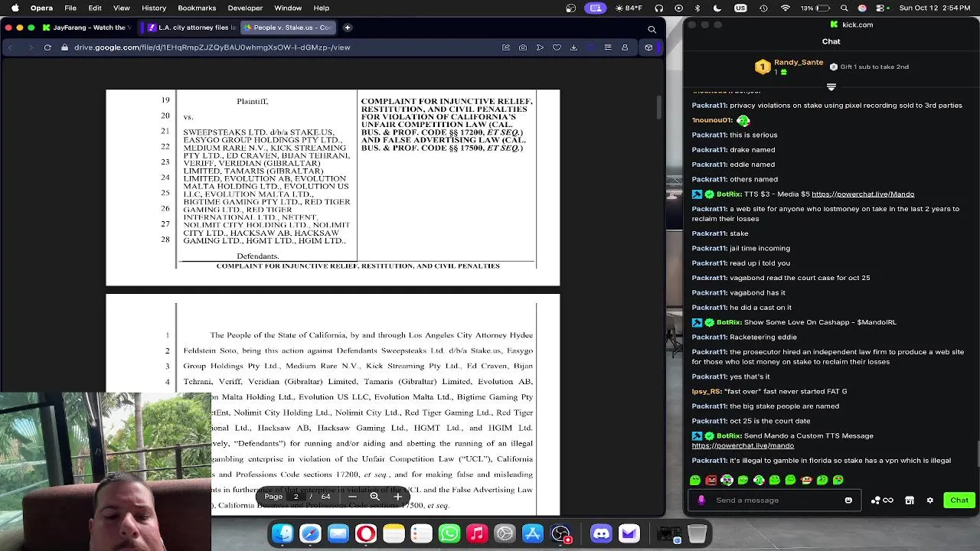Open Finder from the dock
The width and height of the screenshot is (980, 551).
point(283,533)
